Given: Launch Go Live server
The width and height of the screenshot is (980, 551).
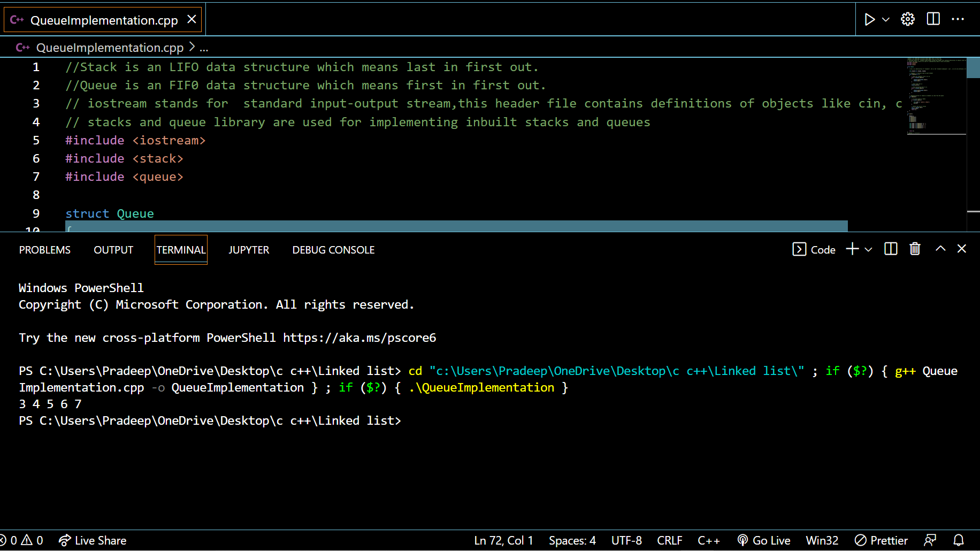Looking at the screenshot, I should [x=763, y=540].
